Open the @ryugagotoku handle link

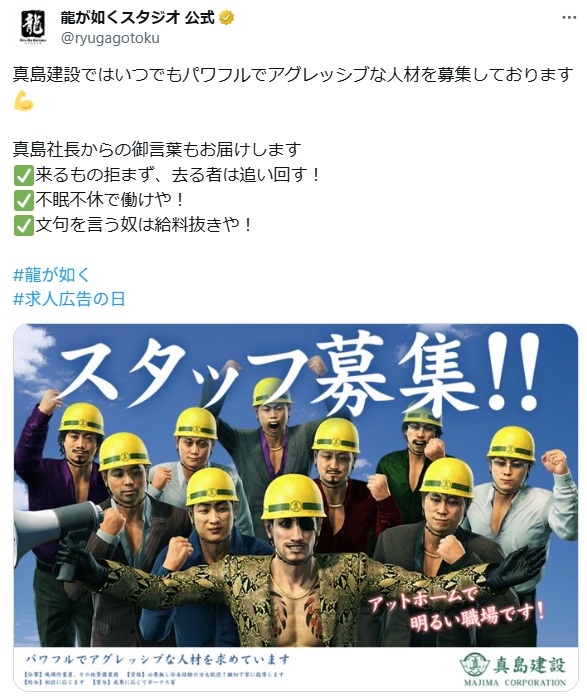coord(110,38)
